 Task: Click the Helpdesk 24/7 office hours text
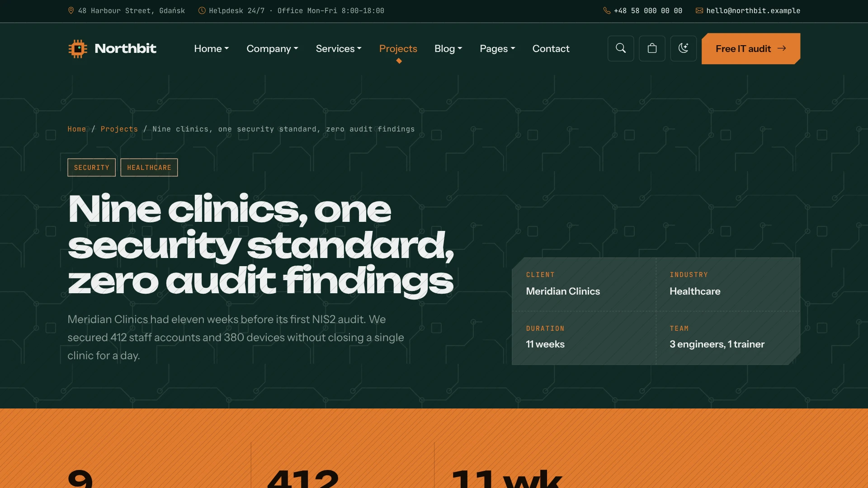(296, 10)
